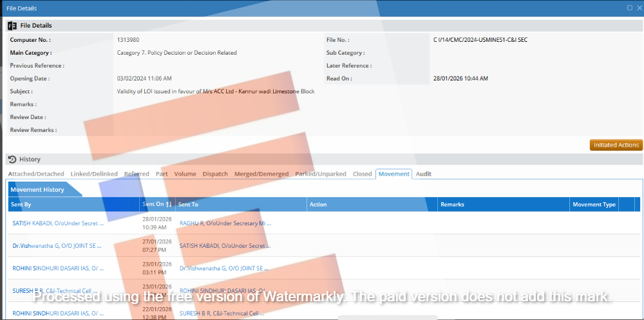Open the Closed tab
The image size is (644, 320).
click(362, 174)
